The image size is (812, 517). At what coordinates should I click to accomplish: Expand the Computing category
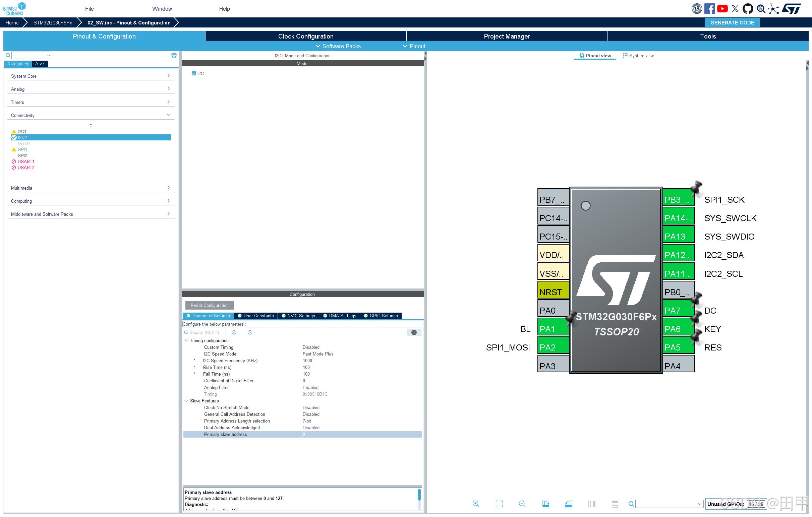91,201
